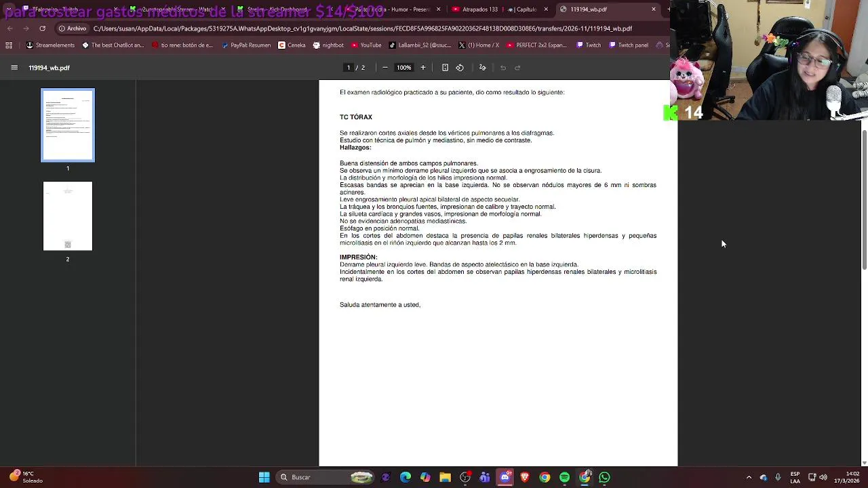
Task: Close the 119194_wb.pdf tab
Action: [654, 9]
